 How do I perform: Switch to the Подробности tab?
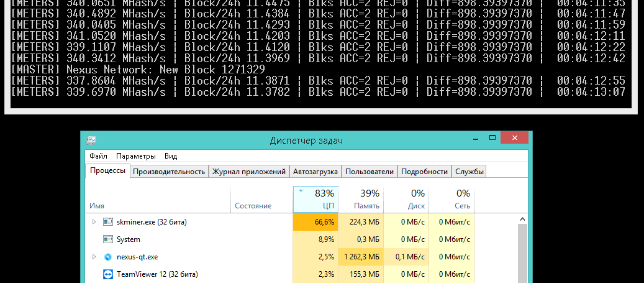(424, 172)
